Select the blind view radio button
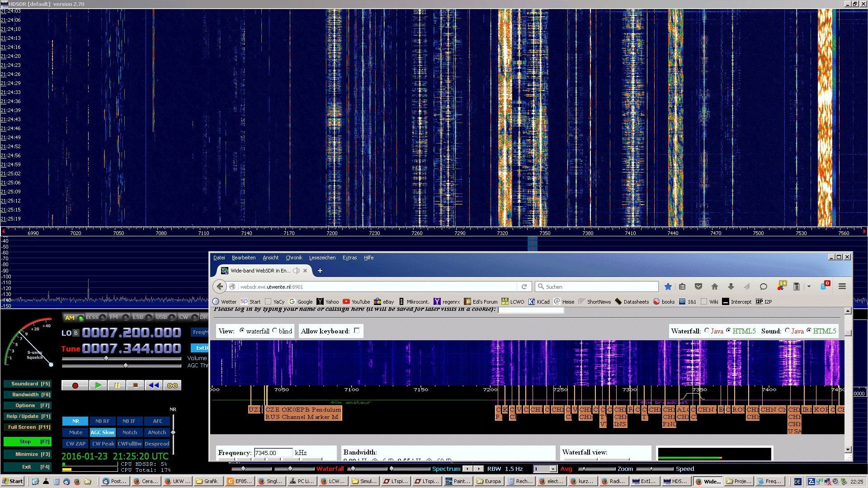Image resolution: width=868 pixels, height=488 pixels. tap(274, 331)
